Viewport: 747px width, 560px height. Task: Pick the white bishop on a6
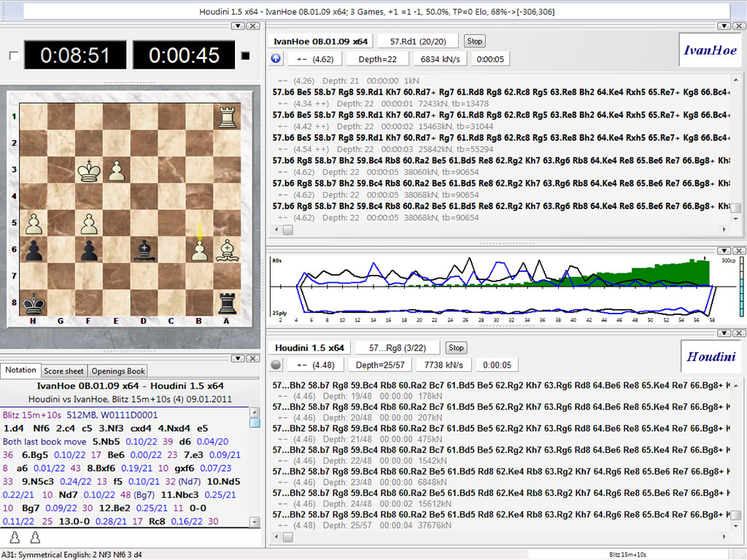click(228, 250)
